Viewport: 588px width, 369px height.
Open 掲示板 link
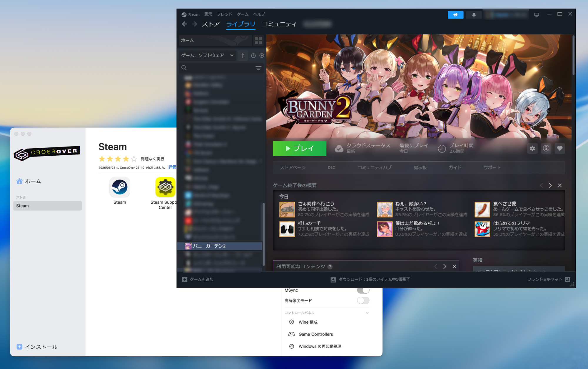(420, 167)
